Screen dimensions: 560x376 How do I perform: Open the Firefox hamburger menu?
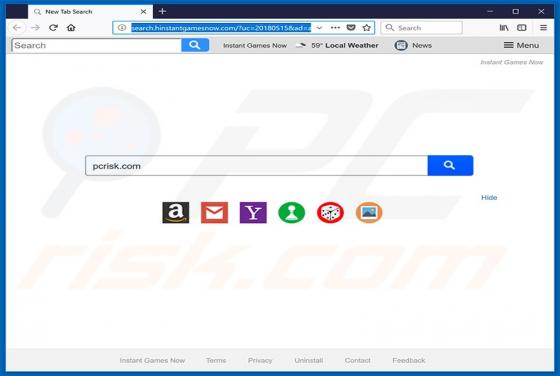(x=543, y=27)
